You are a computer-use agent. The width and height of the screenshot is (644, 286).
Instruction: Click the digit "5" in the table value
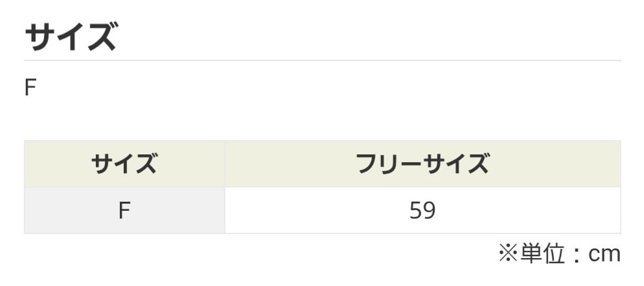pyautogui.click(x=416, y=211)
